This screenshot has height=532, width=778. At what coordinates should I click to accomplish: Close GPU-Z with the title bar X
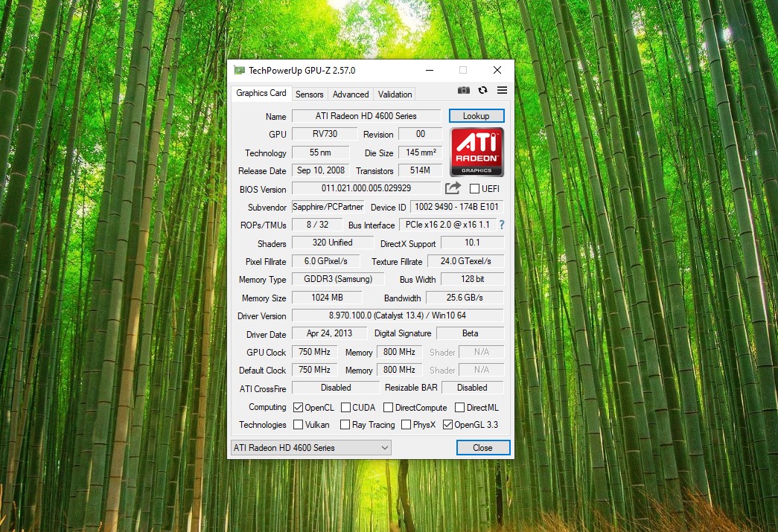(497, 71)
